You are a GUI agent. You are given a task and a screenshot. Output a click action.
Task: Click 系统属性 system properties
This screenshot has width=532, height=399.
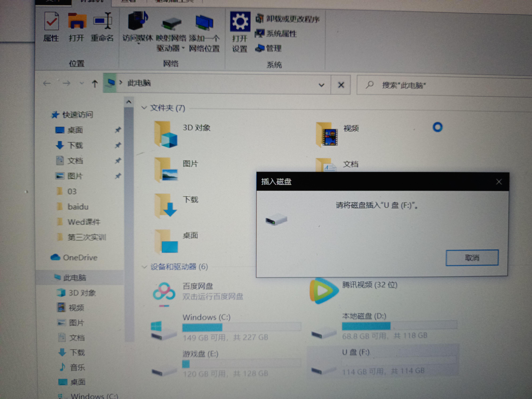276,33
